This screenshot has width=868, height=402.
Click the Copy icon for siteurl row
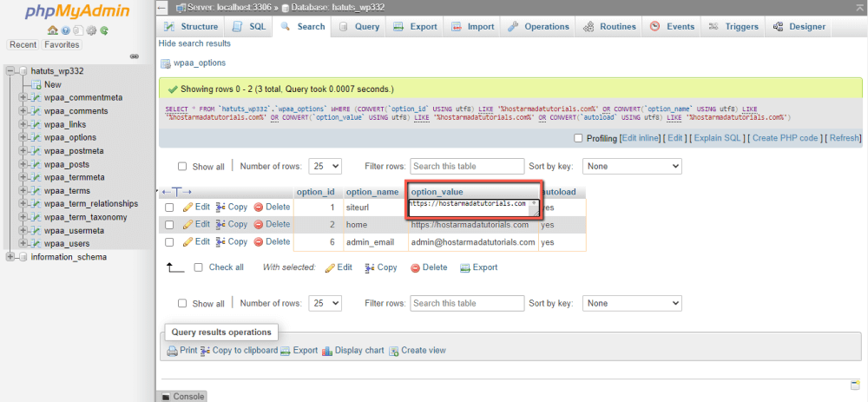[220, 208]
